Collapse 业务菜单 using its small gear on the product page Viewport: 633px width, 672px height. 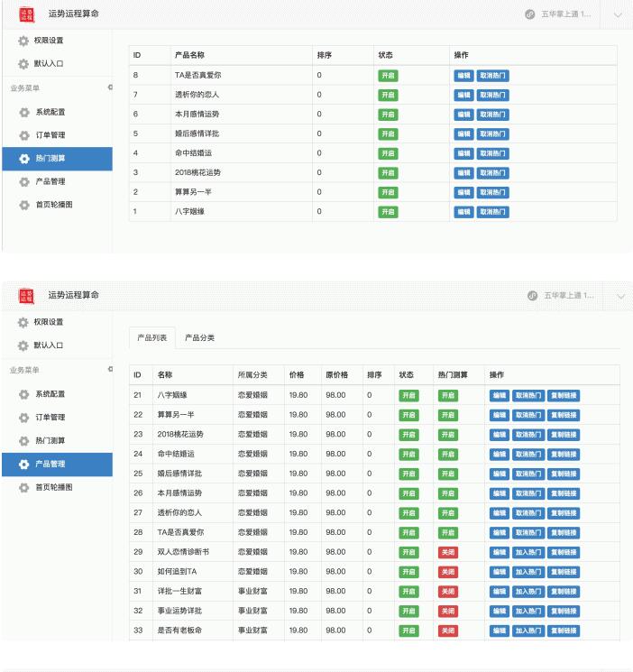pyautogui.click(x=110, y=369)
